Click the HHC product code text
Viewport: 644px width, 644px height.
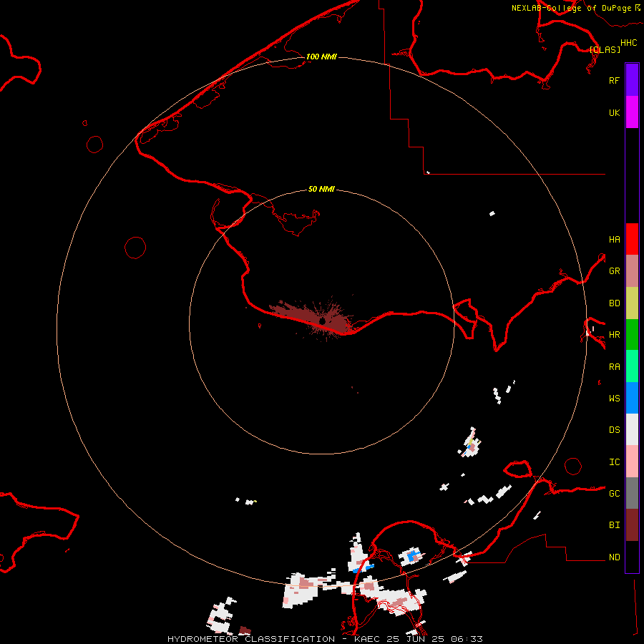[x=628, y=43]
